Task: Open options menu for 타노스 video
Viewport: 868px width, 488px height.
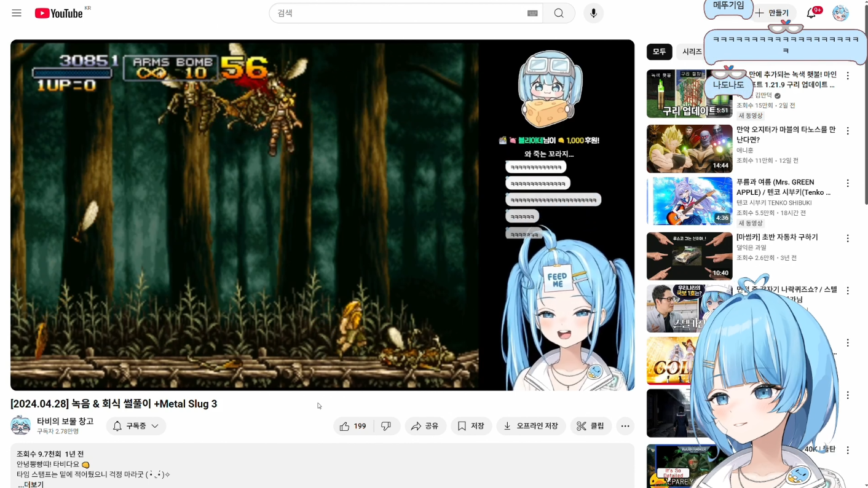Action: pos(848,131)
